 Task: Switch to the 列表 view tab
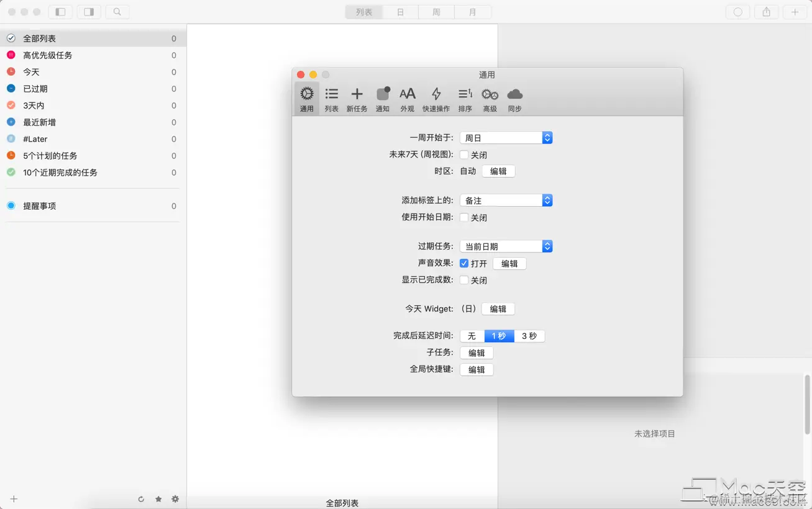364,12
